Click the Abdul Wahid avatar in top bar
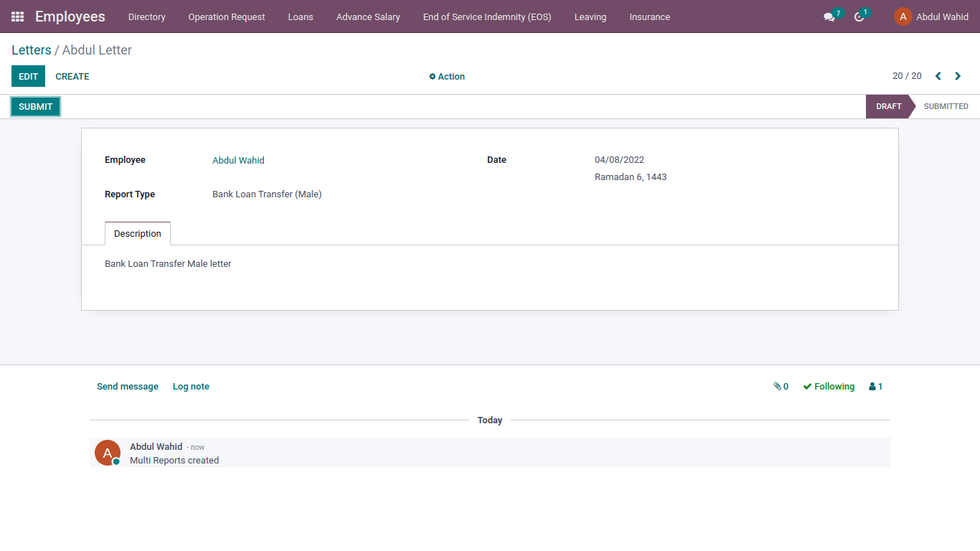 [x=903, y=17]
